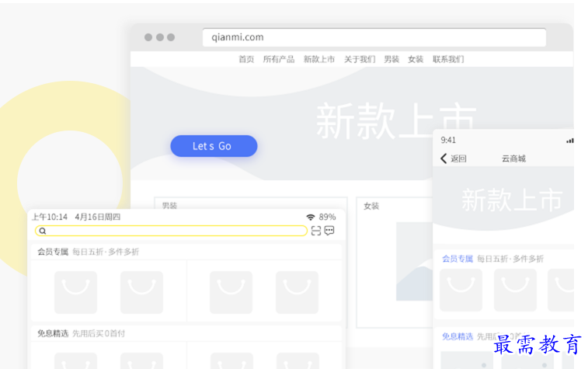The image size is (588, 369).
Task: Click the qianmi.com address bar
Action: point(374,37)
